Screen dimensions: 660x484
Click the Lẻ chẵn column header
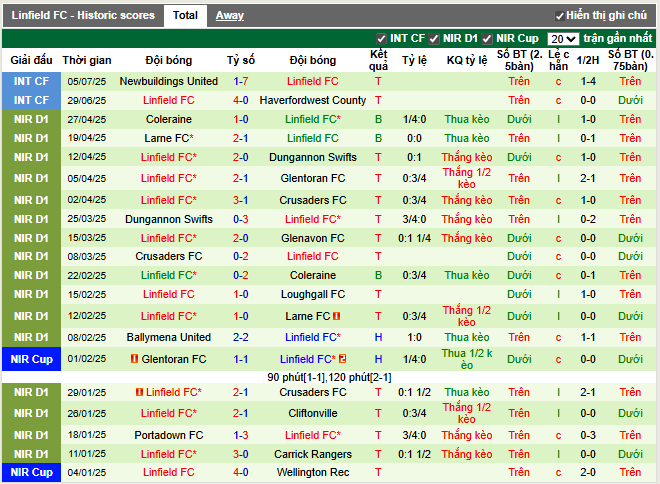pyautogui.click(x=559, y=60)
